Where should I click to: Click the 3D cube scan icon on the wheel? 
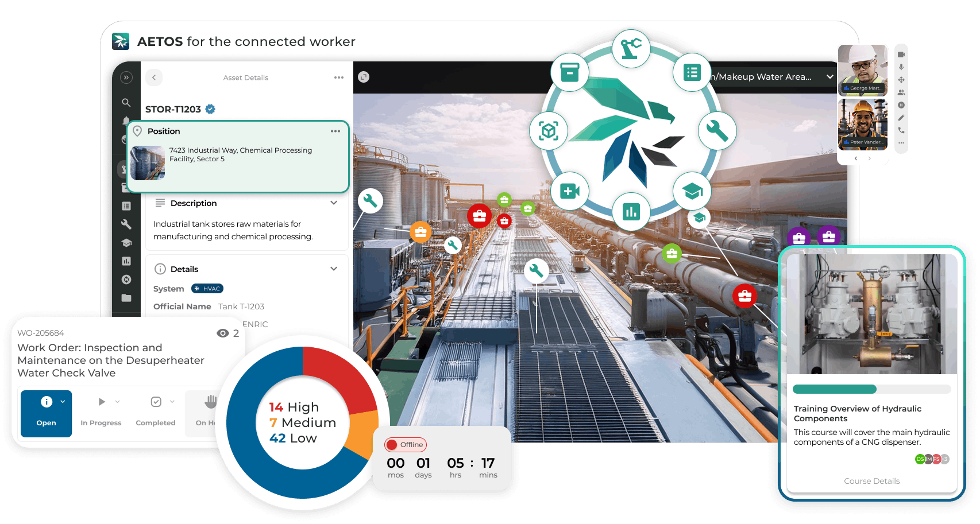[x=549, y=131]
